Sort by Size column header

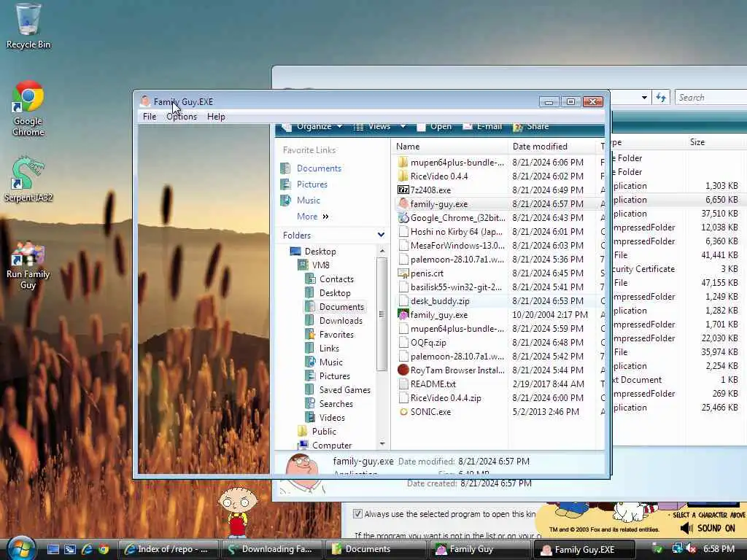(697, 142)
